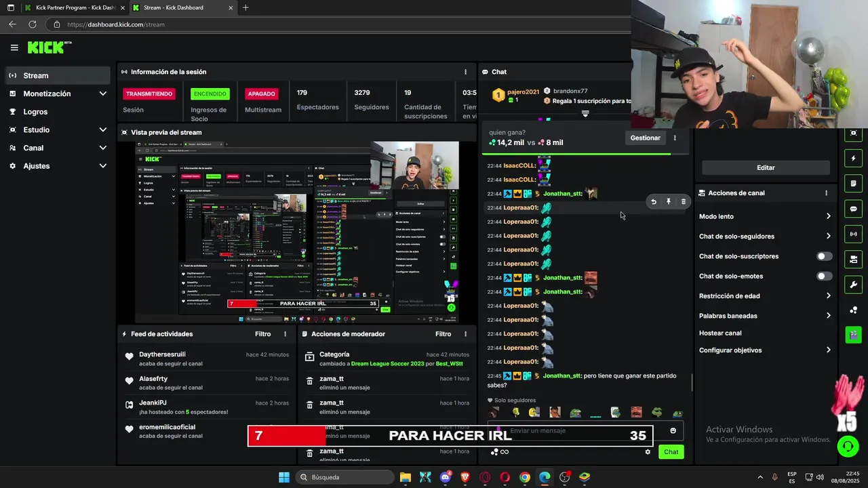Viewport: 868px width, 488px height.
Task: Toggle Chat de solo-emotes switch
Action: point(824,276)
